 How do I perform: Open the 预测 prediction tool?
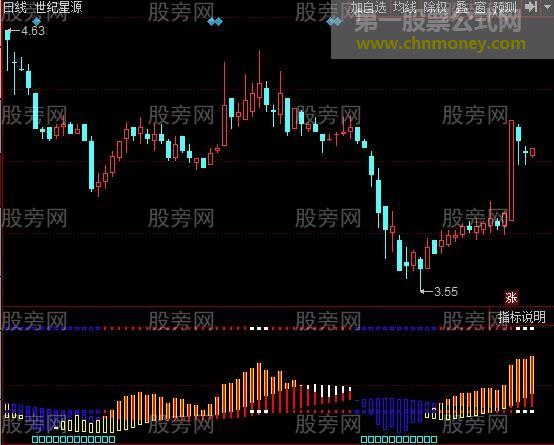[x=505, y=7]
